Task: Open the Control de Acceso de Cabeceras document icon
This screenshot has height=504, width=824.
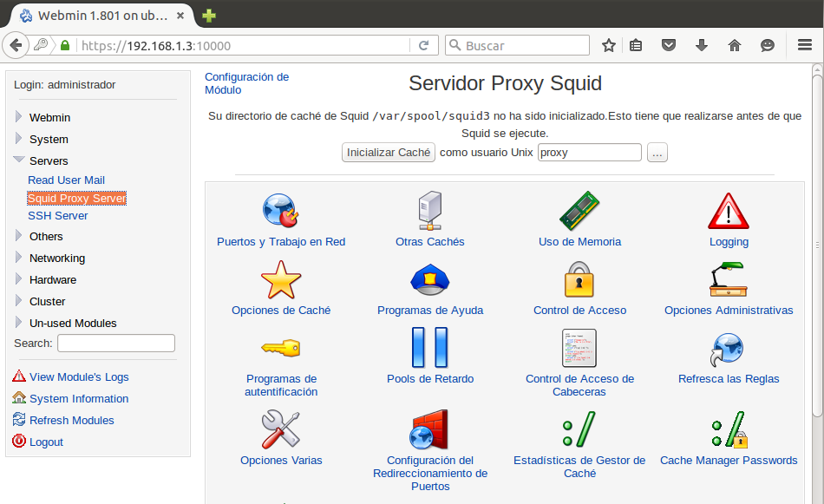Action: pos(579,348)
